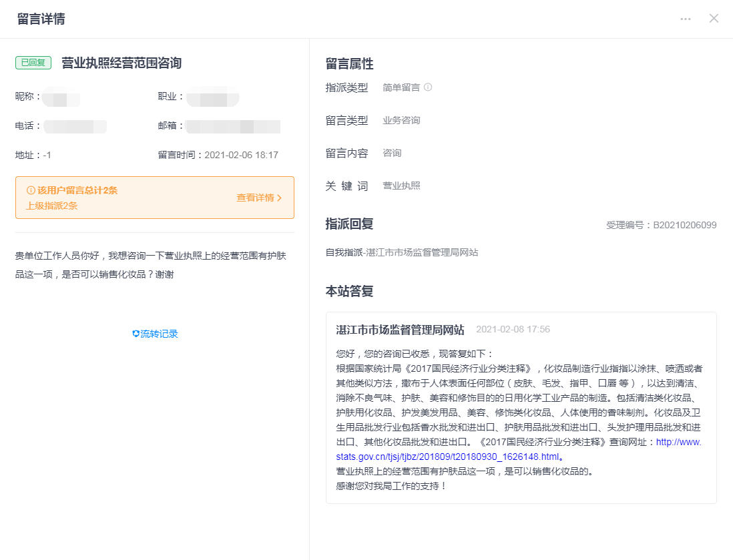
Task: Click the green 已回复 status tag
Action: tap(33, 63)
